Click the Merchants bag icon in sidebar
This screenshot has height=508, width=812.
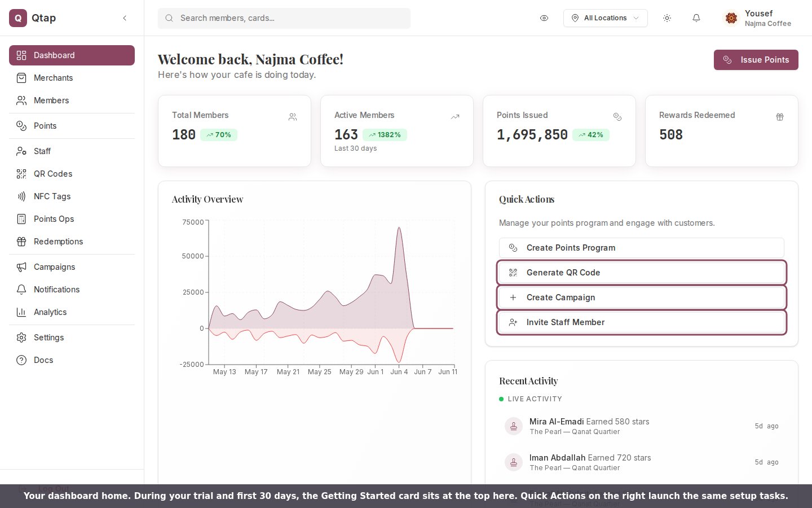point(21,78)
